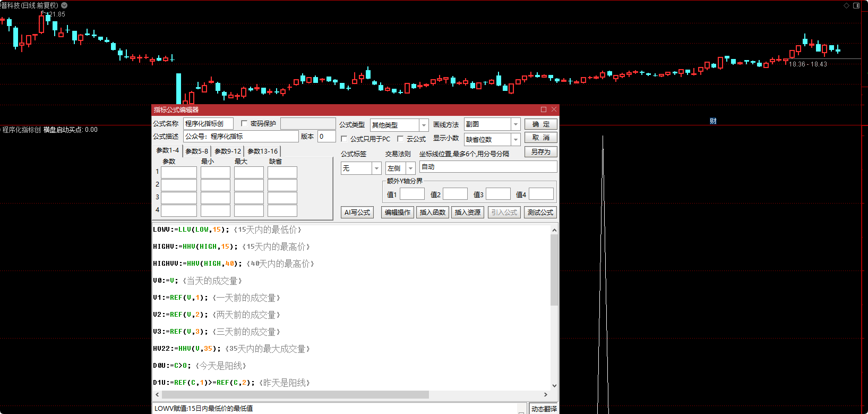Maximize the 指标公式编辑器 dialog
Screen dimensions: 868x414
click(544, 109)
